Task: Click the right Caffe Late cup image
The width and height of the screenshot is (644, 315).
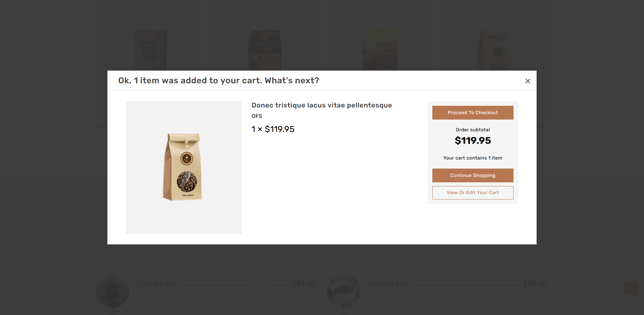Action: tap(344, 291)
